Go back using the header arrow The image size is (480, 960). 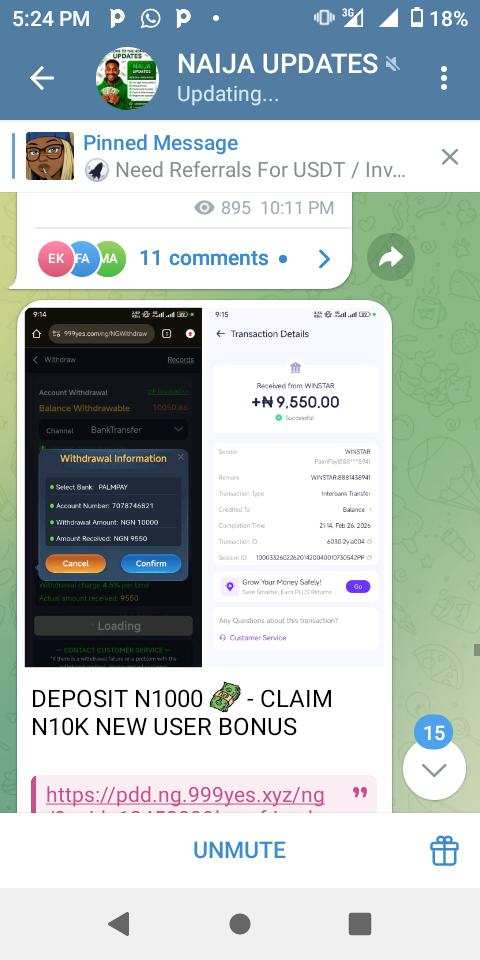coord(42,78)
